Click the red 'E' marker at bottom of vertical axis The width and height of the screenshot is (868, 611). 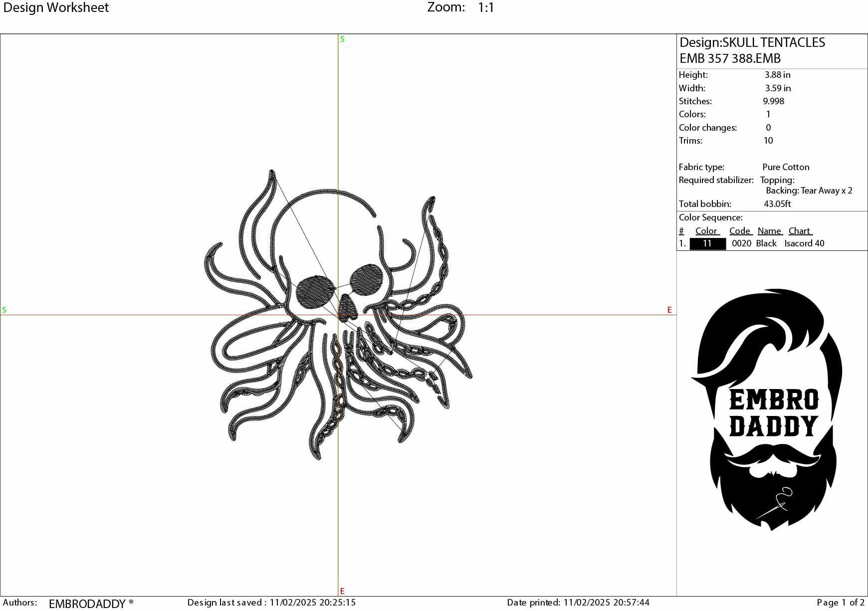coord(342,592)
